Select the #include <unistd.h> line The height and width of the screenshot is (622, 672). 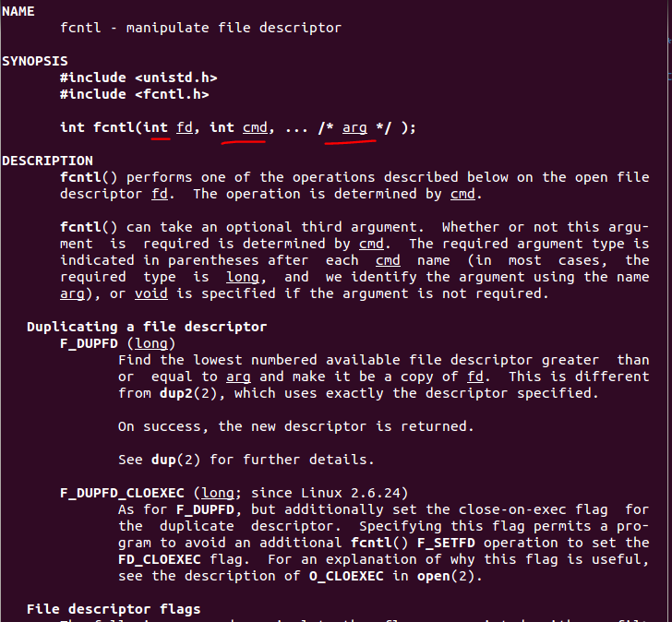tap(138, 78)
